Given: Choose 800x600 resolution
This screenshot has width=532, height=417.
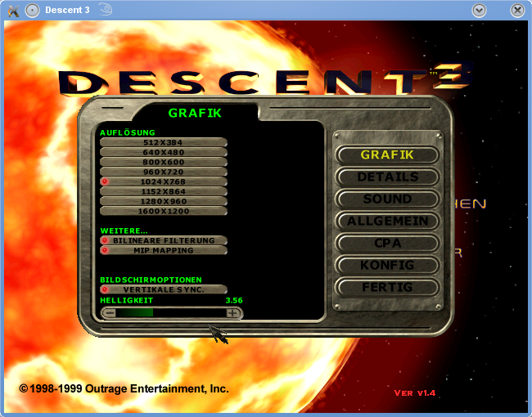Looking at the screenshot, I should [x=164, y=162].
